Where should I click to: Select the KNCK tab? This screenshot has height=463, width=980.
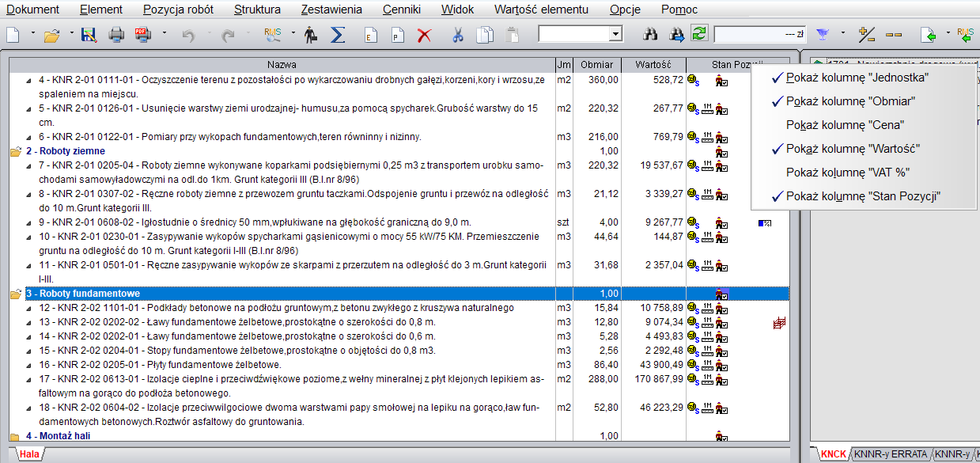834,454
